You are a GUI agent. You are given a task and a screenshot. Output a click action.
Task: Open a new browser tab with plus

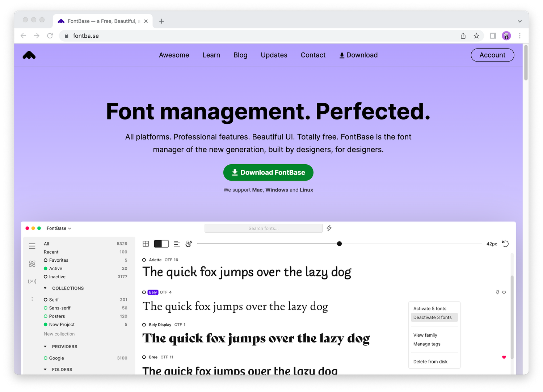tap(162, 21)
